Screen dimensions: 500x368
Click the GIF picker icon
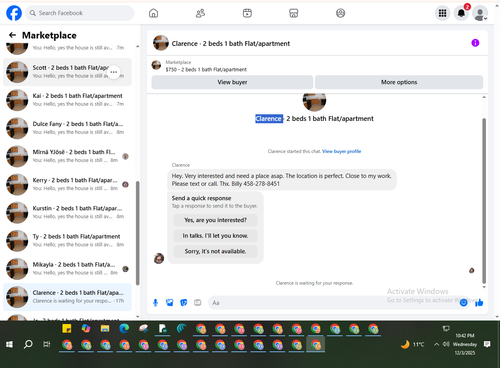tap(198, 303)
